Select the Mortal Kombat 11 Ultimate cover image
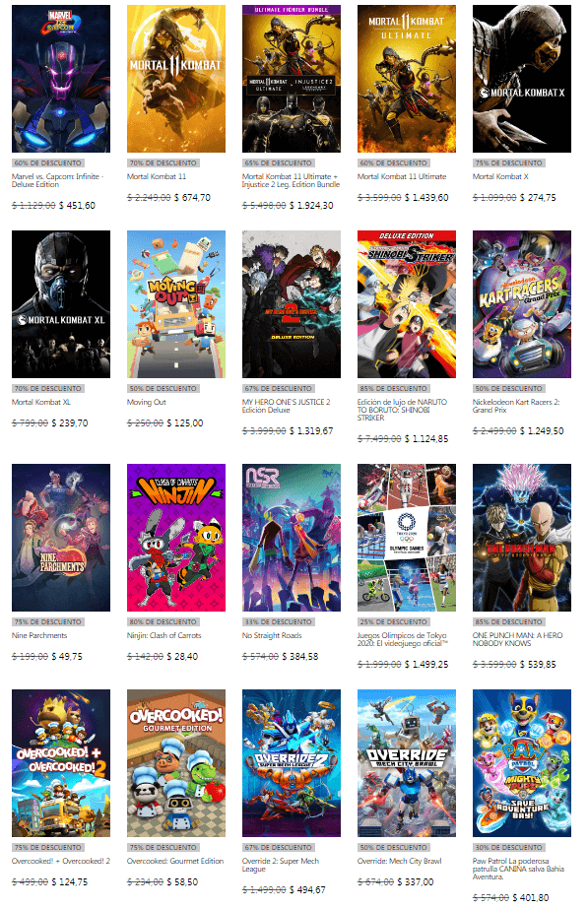The image size is (588, 908). tap(407, 79)
